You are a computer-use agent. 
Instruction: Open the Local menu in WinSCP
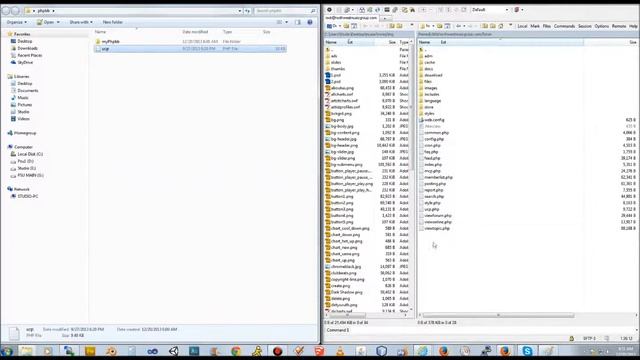(x=522, y=26)
